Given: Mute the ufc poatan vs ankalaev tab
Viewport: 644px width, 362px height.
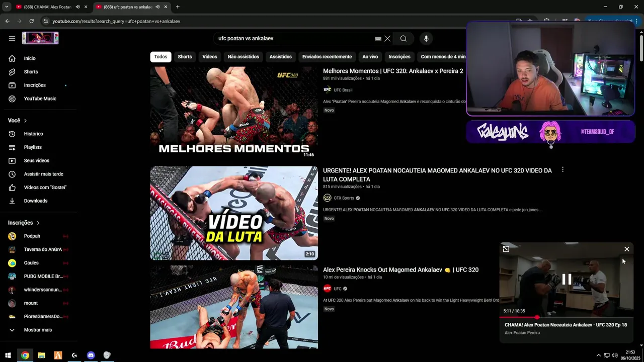Looking at the screenshot, I should [157, 7].
